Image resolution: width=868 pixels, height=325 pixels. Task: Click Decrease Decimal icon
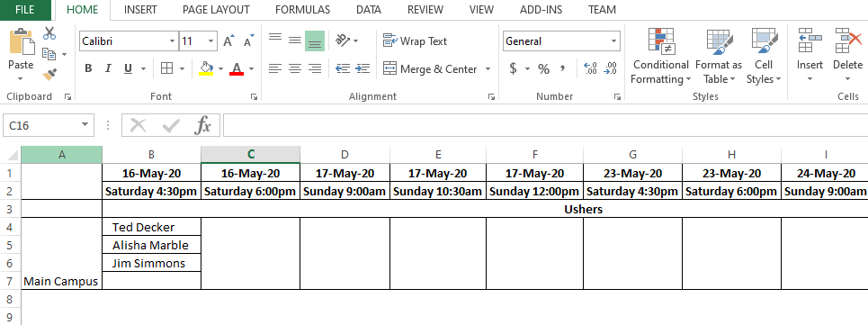(610, 68)
